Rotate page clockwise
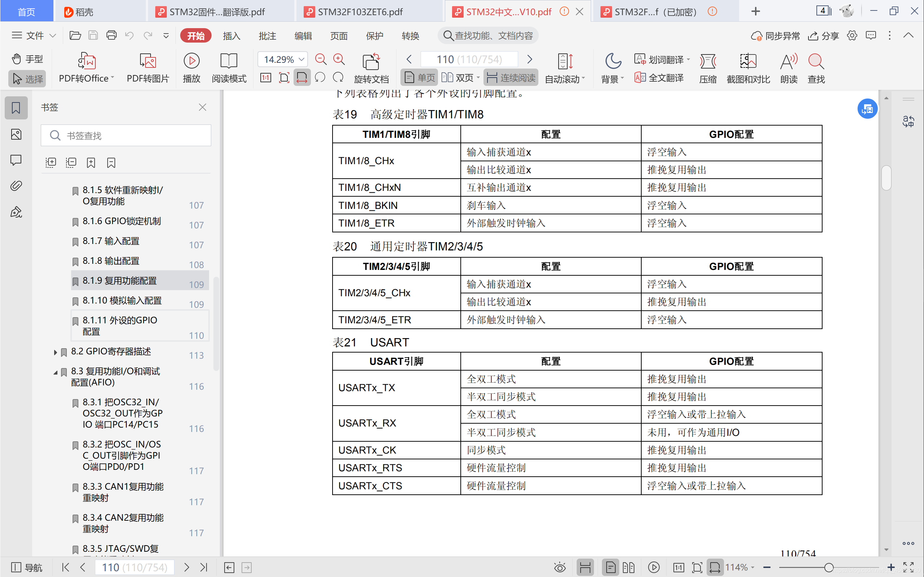Screen dimensions: 924x577 pyautogui.click(x=338, y=78)
